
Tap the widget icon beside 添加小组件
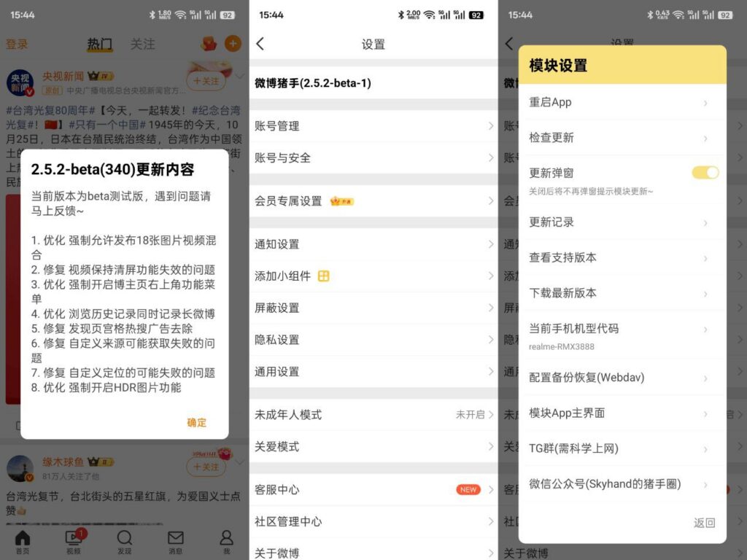click(324, 276)
